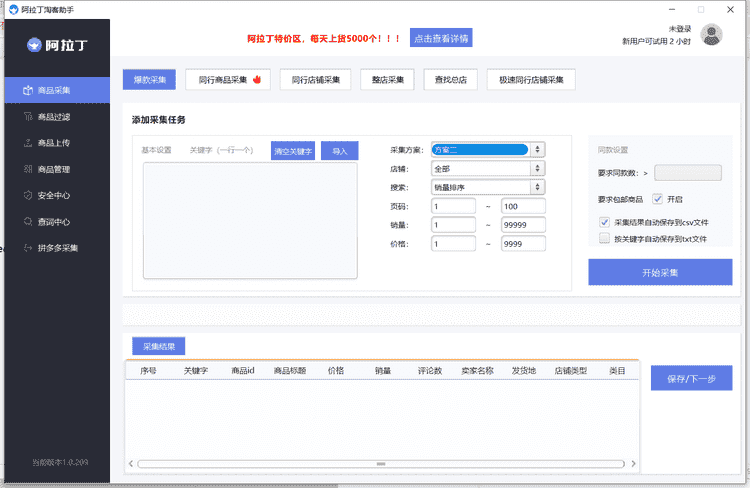The image size is (750, 488).
Task: Click the 商品管理 grid icon
Action: pos(28,169)
